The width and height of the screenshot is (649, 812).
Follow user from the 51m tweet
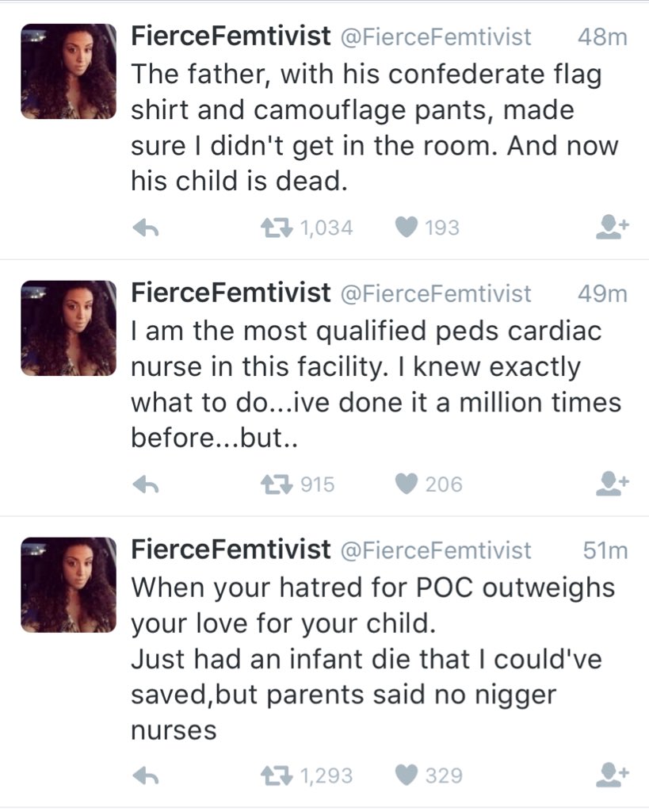tap(613, 776)
